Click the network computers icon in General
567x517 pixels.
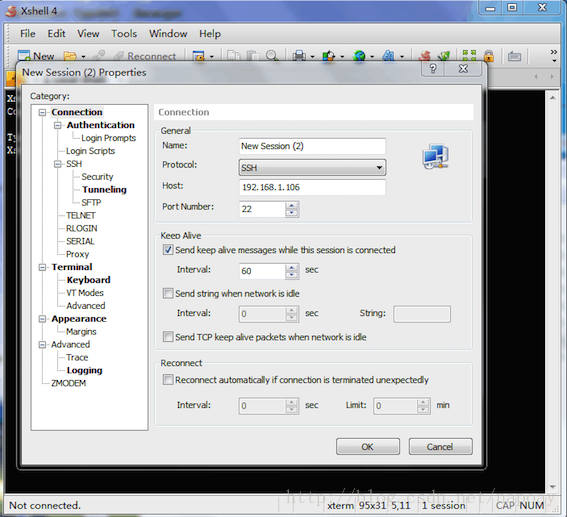coord(435,157)
